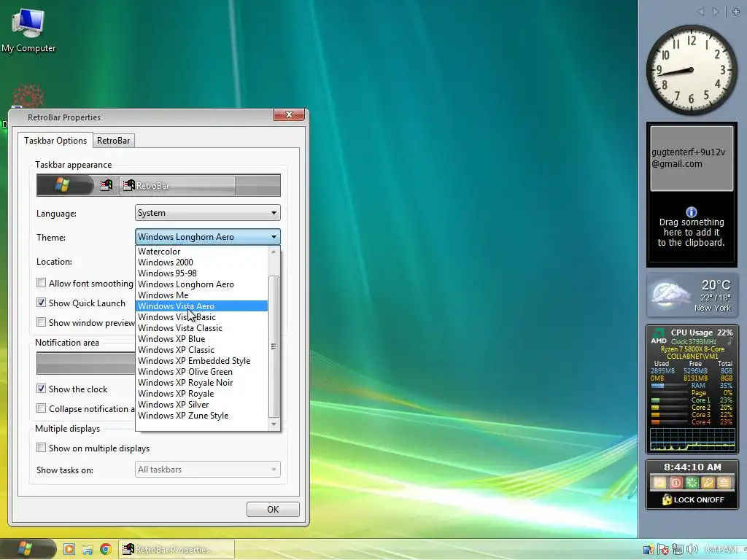The image size is (747, 560).
Task: Click the red power button in the gadget
Action: [676, 483]
